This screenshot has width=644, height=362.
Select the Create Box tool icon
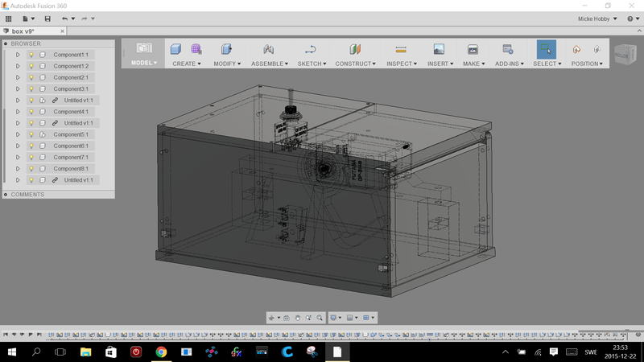[x=175, y=49]
